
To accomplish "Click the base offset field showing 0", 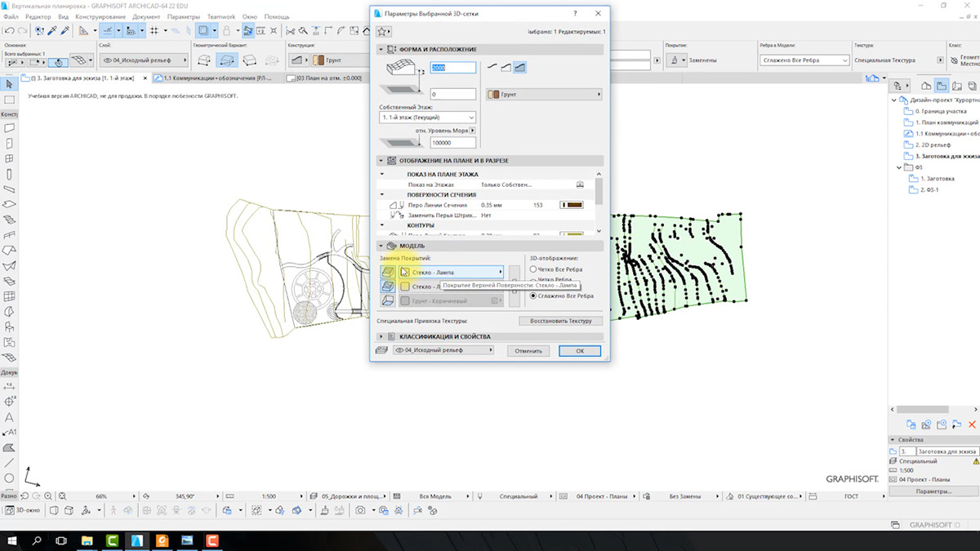I will pyautogui.click(x=453, y=95).
